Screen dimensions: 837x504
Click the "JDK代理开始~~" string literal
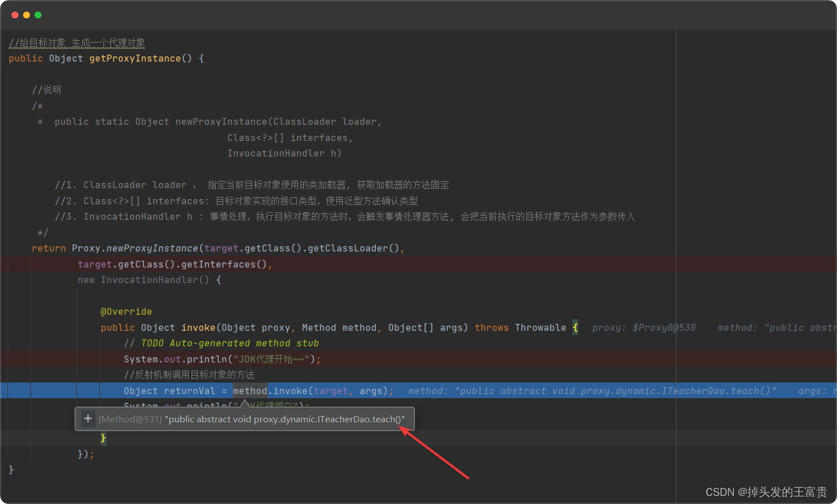(x=272, y=359)
